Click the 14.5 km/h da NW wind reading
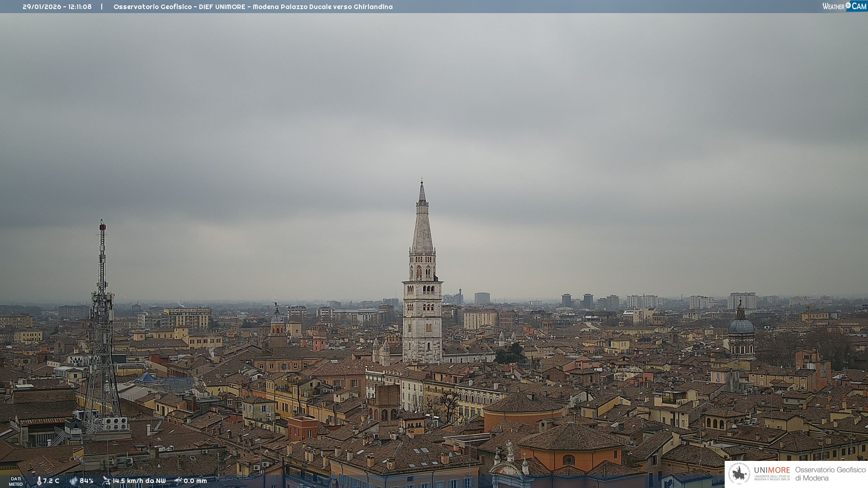This screenshot has height=488, width=868. (139, 481)
